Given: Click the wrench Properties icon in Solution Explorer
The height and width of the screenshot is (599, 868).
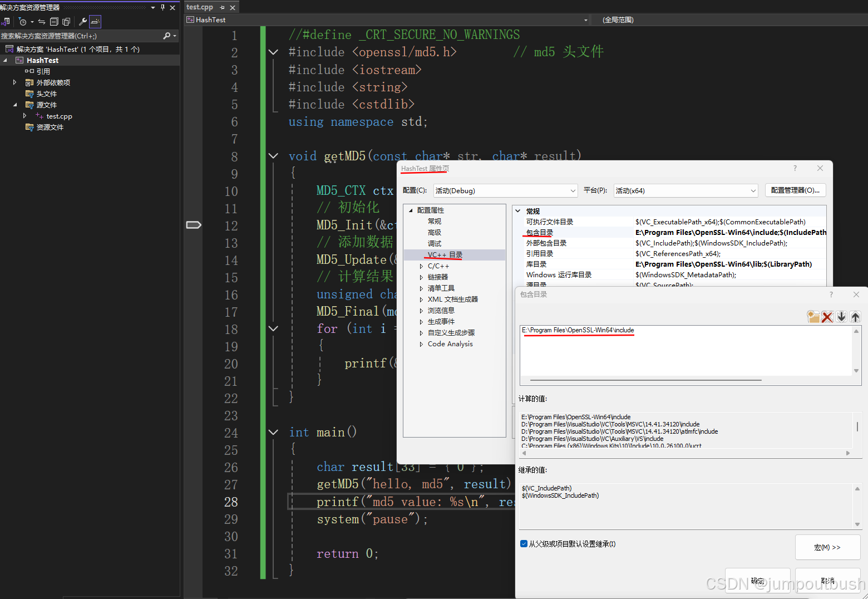Looking at the screenshot, I should (83, 21).
